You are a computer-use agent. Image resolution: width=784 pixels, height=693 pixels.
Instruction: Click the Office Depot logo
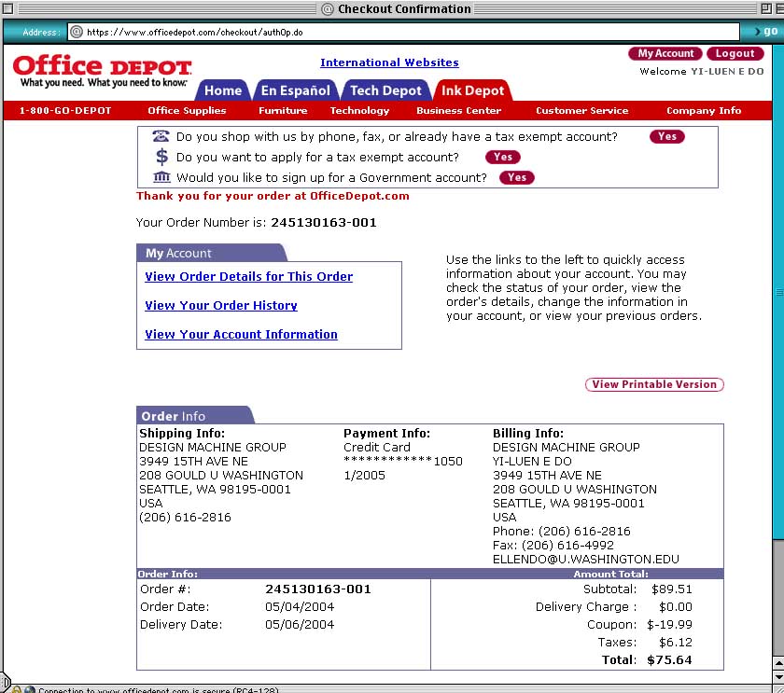(x=103, y=71)
